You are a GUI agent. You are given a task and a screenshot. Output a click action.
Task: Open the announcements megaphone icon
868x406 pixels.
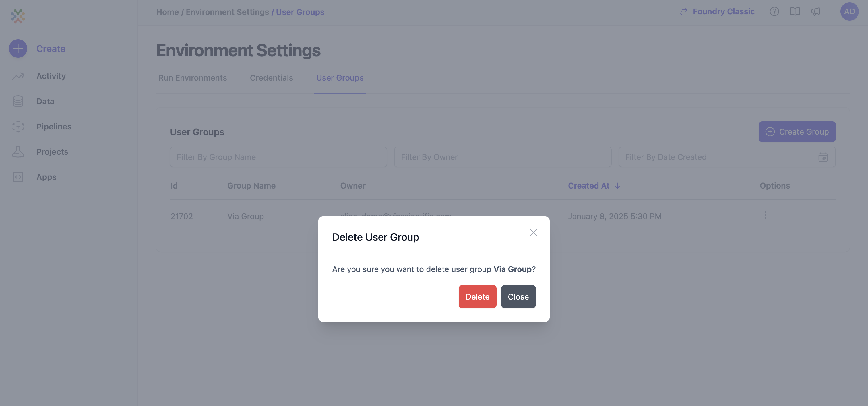tap(815, 12)
